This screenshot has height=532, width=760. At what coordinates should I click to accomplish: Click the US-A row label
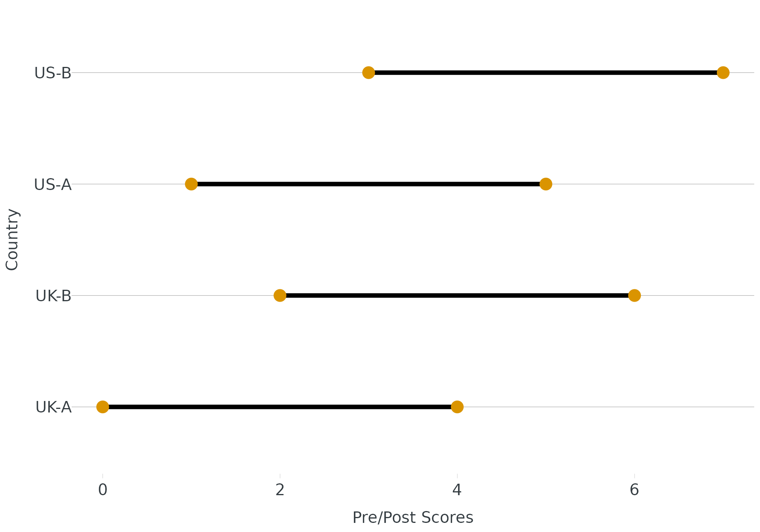pos(53,185)
